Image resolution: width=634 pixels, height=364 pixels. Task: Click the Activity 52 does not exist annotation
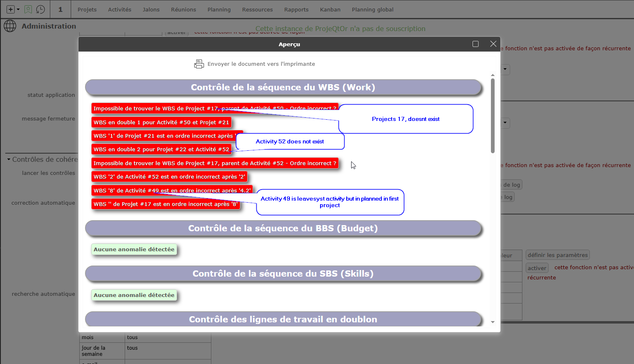(290, 141)
